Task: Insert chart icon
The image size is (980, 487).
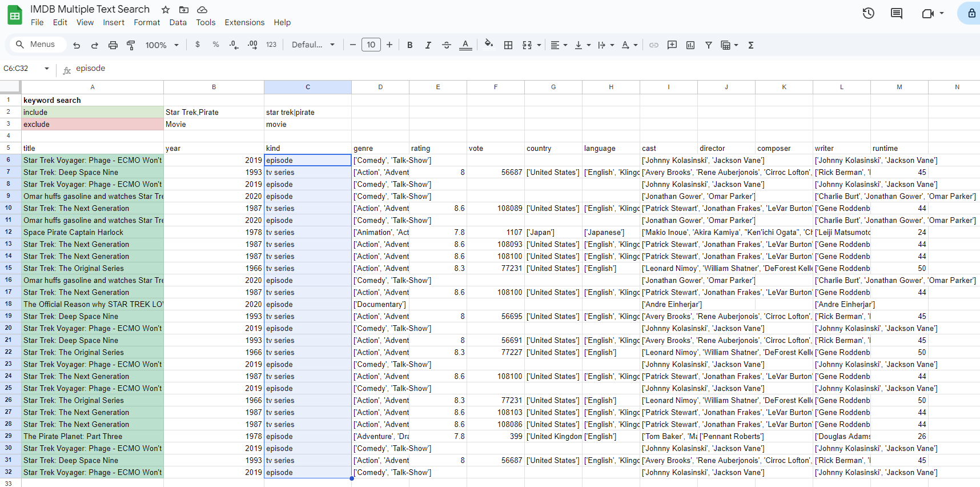Action: (690, 45)
